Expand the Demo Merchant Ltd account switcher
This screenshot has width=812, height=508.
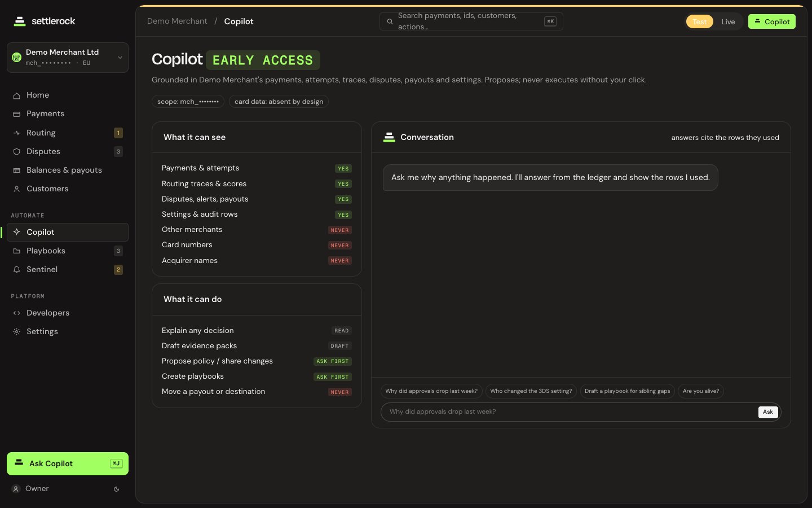[x=68, y=58]
